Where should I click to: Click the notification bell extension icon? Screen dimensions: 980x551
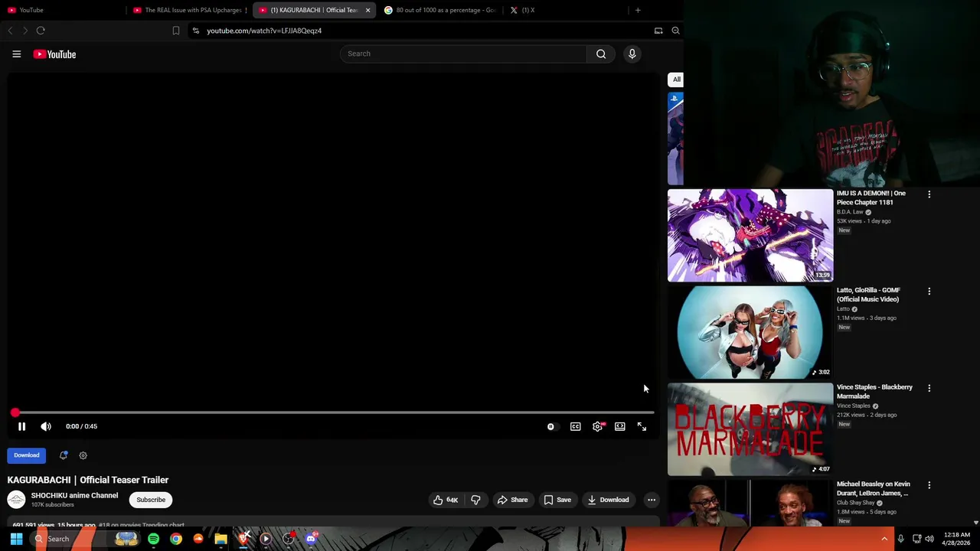pos(64,455)
